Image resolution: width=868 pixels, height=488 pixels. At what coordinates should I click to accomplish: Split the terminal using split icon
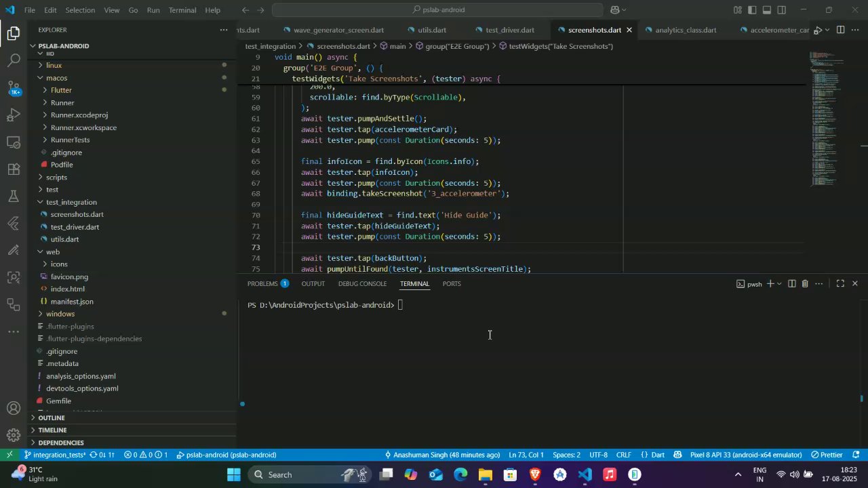tap(791, 284)
